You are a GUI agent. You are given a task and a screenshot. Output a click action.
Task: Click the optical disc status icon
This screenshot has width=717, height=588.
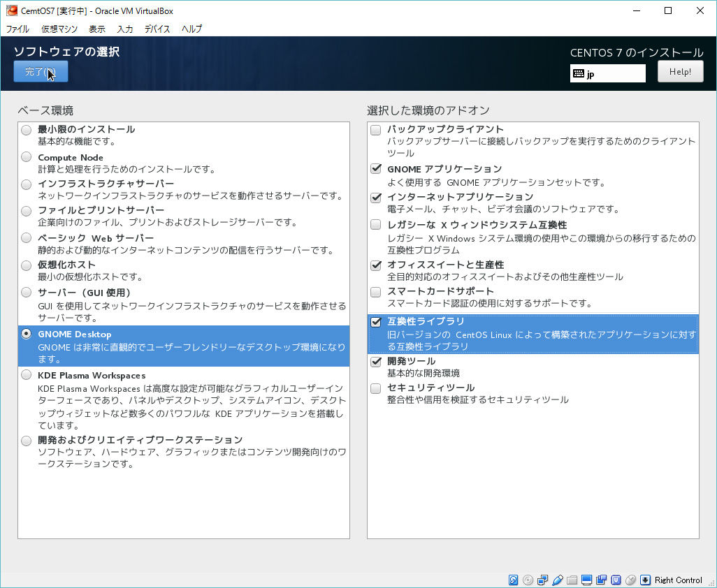[528, 580]
